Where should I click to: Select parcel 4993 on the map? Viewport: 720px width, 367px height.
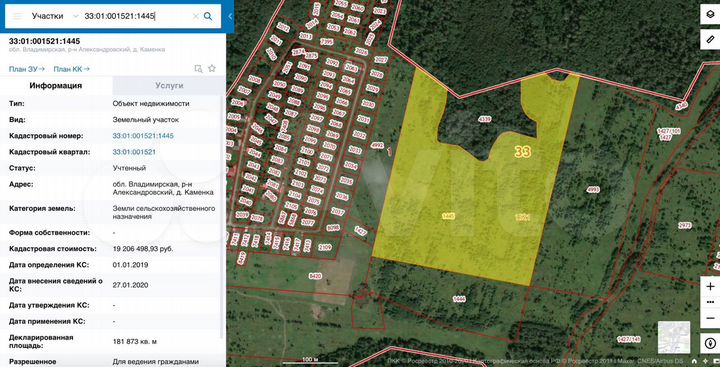pyautogui.click(x=593, y=189)
